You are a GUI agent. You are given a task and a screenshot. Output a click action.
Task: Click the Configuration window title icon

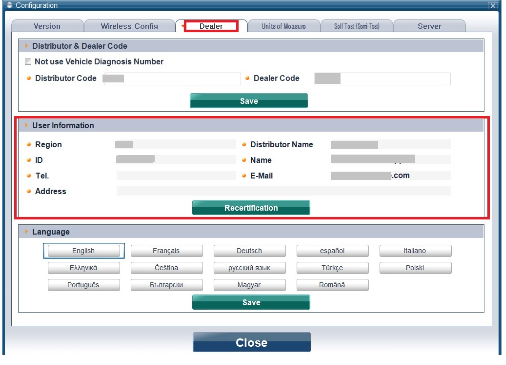pos(9,5)
